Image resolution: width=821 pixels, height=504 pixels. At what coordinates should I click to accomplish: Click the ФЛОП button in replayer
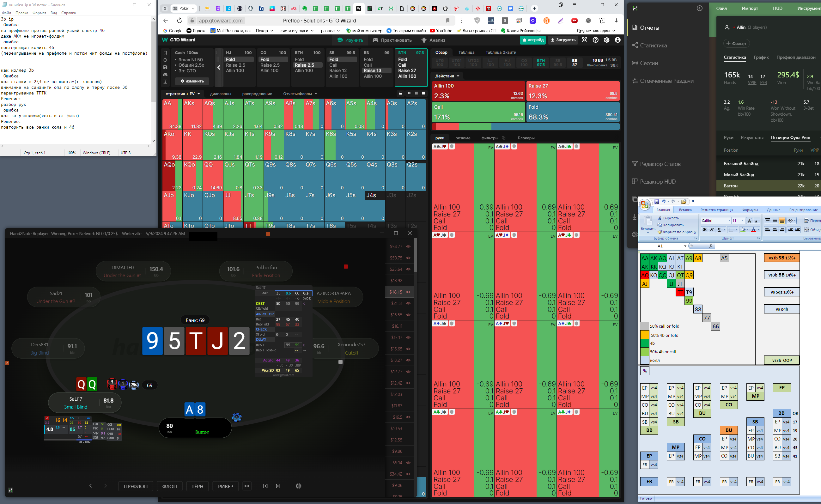[x=169, y=486]
